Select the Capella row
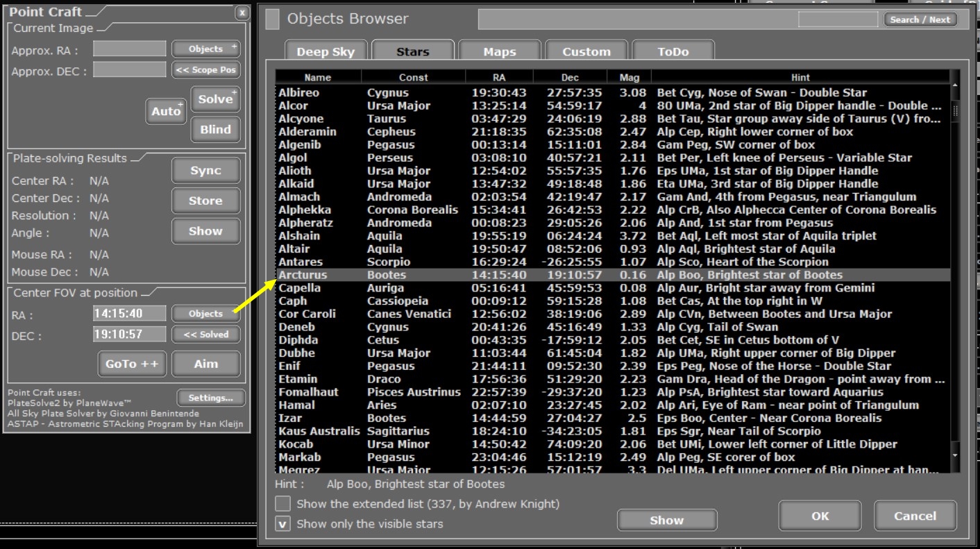Image resolution: width=980 pixels, height=549 pixels. 612,288
